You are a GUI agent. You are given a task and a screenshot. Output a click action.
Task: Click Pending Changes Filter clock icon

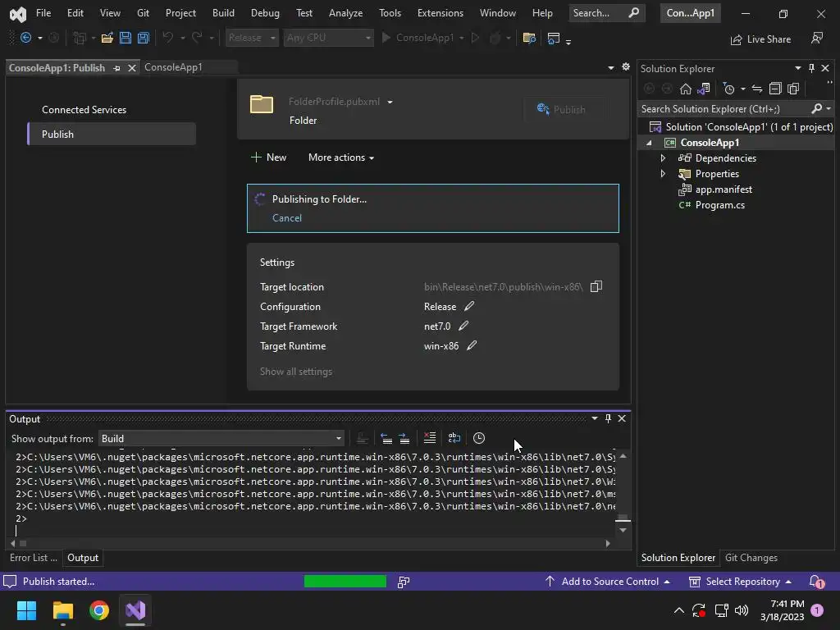pyautogui.click(x=728, y=89)
